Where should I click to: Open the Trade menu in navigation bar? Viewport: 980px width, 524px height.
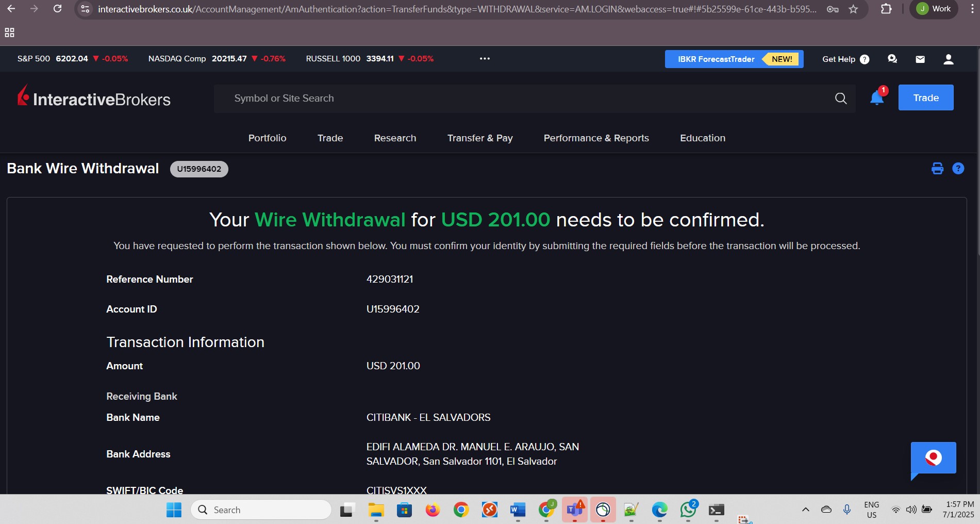330,138
